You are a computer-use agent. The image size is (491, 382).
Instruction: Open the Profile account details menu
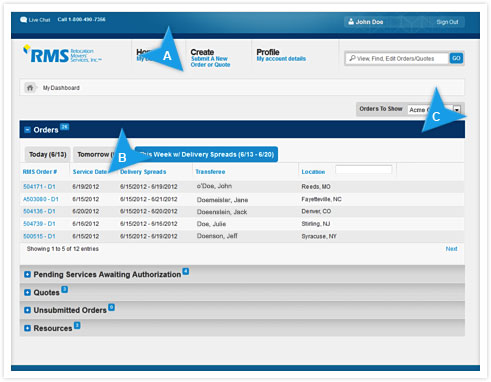pos(281,55)
